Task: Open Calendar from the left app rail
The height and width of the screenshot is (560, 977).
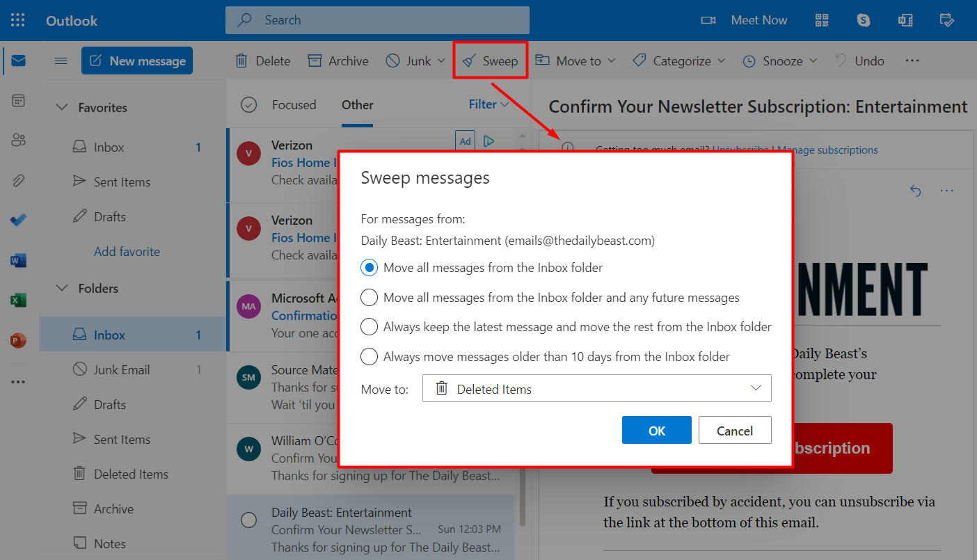Action: coord(19,101)
